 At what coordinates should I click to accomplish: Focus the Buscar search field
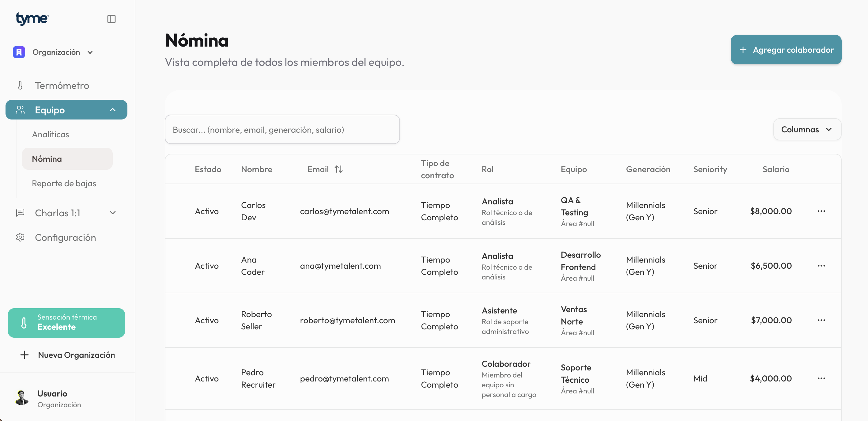click(282, 130)
